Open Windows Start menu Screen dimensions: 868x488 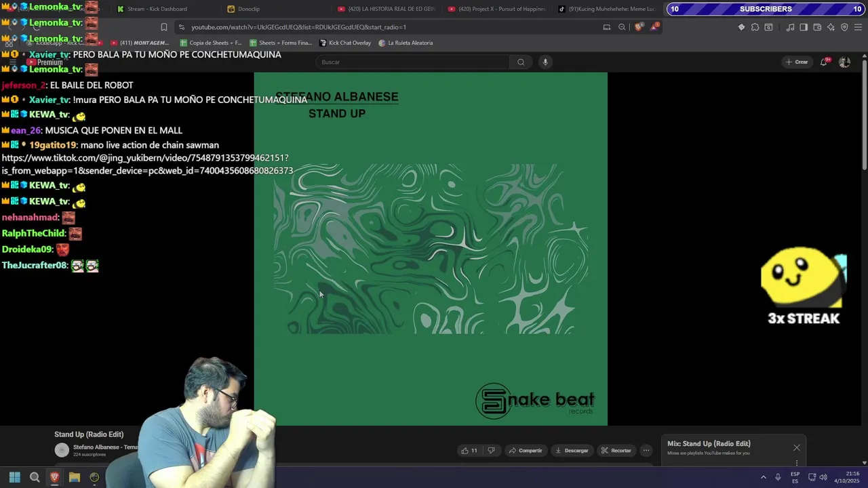coord(15,477)
